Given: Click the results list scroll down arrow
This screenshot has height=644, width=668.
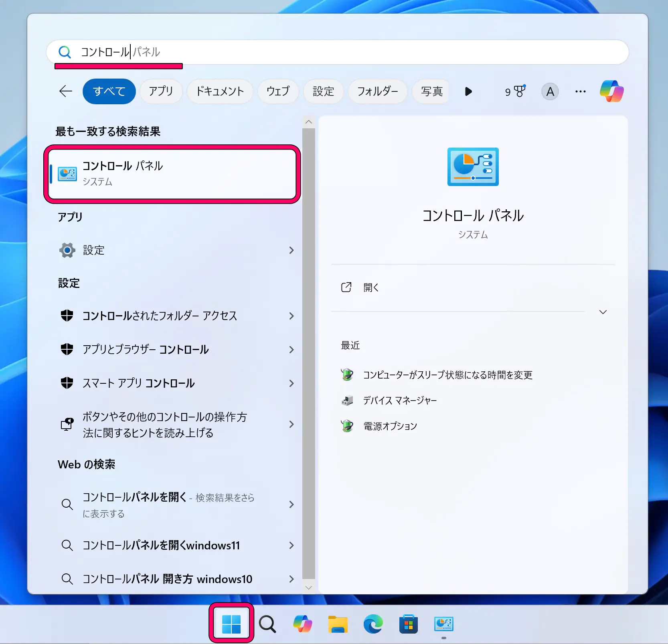Looking at the screenshot, I should click(308, 588).
